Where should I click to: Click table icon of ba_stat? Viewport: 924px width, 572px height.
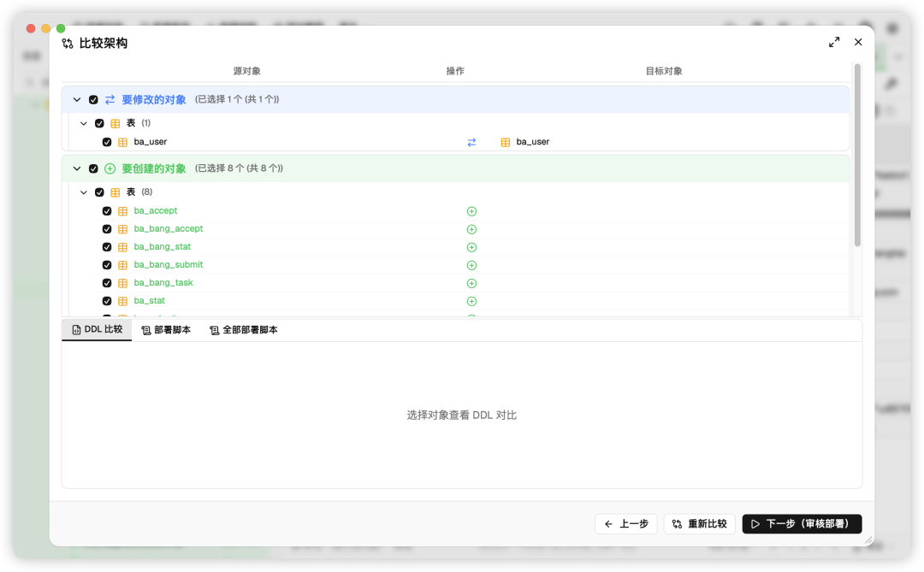[122, 301]
